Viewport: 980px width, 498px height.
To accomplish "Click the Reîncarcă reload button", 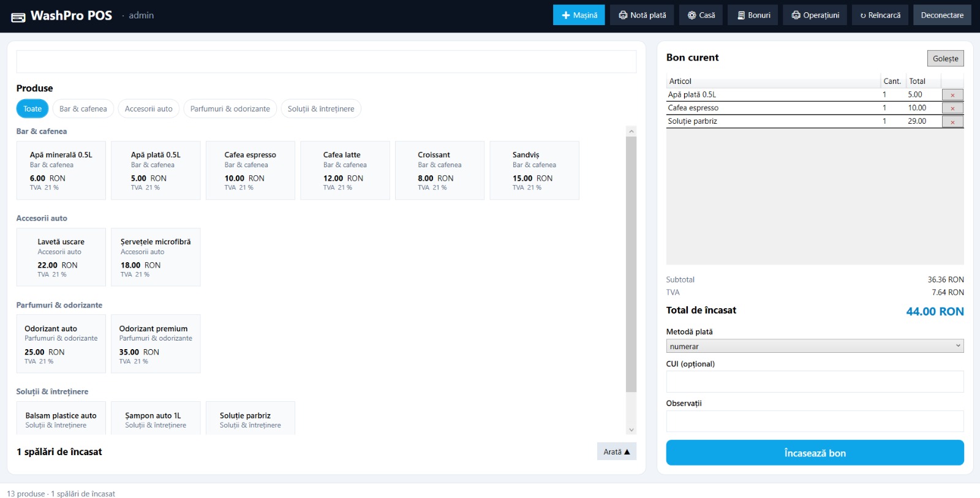I will tap(880, 15).
